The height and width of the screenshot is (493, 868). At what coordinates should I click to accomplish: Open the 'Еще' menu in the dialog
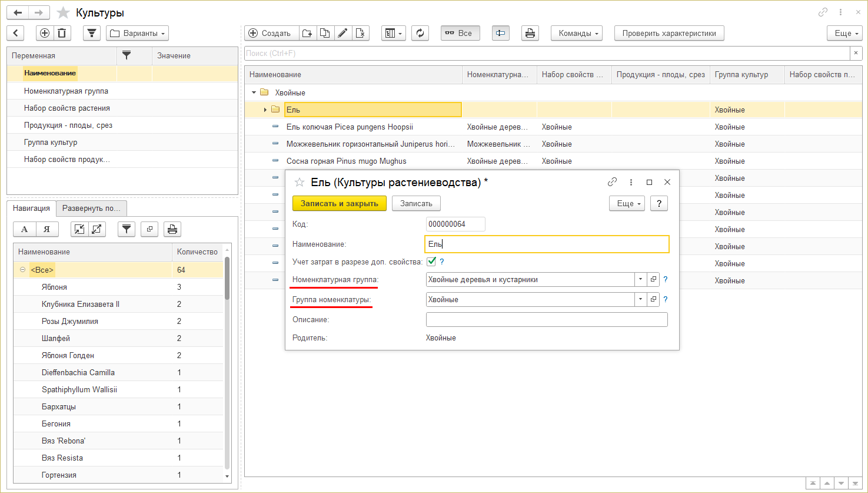[627, 203]
